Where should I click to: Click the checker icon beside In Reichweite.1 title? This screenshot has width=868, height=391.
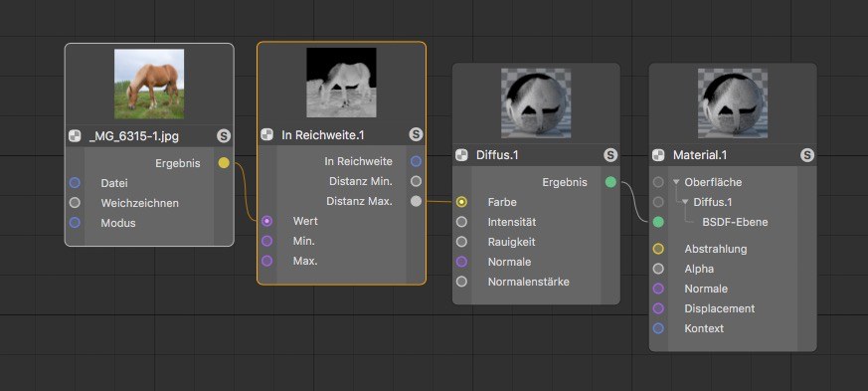pos(266,134)
